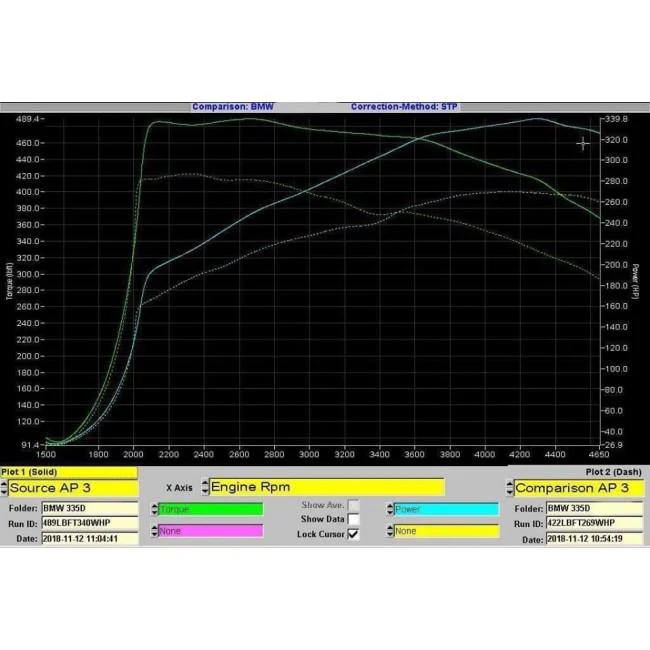The width and height of the screenshot is (650, 650).
Task: Toggle the Show Ave. checkbox
Action: click(x=353, y=506)
